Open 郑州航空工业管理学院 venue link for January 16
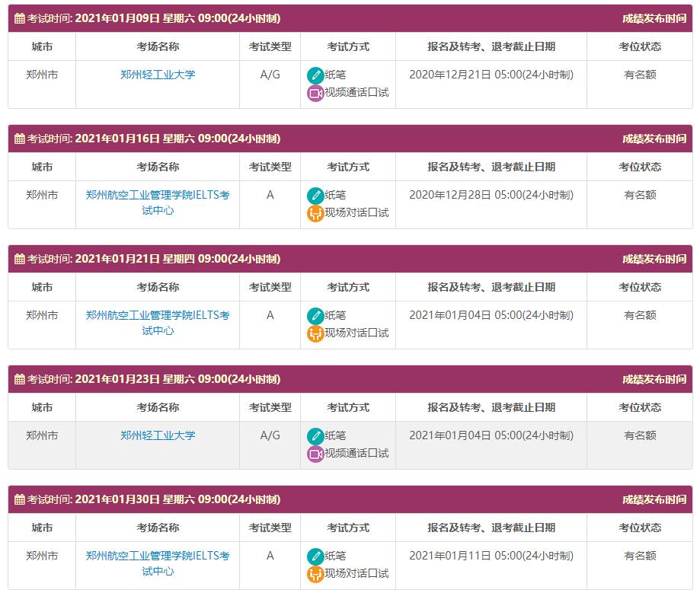This screenshot has height=593, width=700. (158, 202)
